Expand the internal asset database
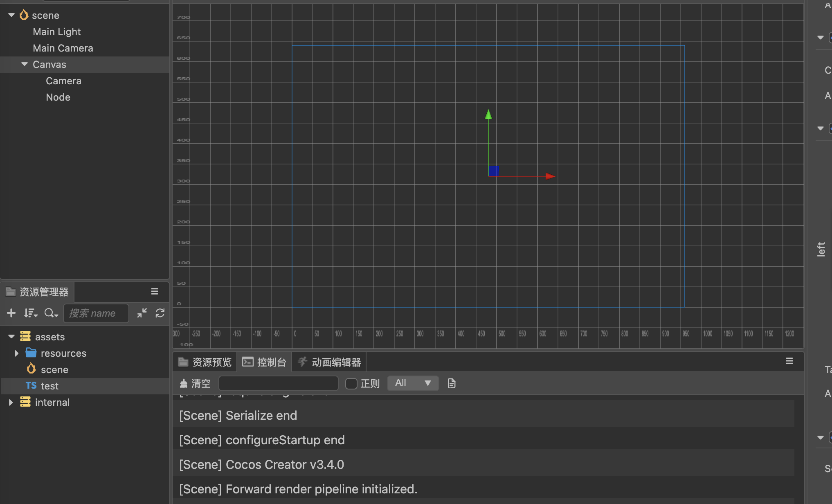The width and height of the screenshot is (832, 504). 11,402
